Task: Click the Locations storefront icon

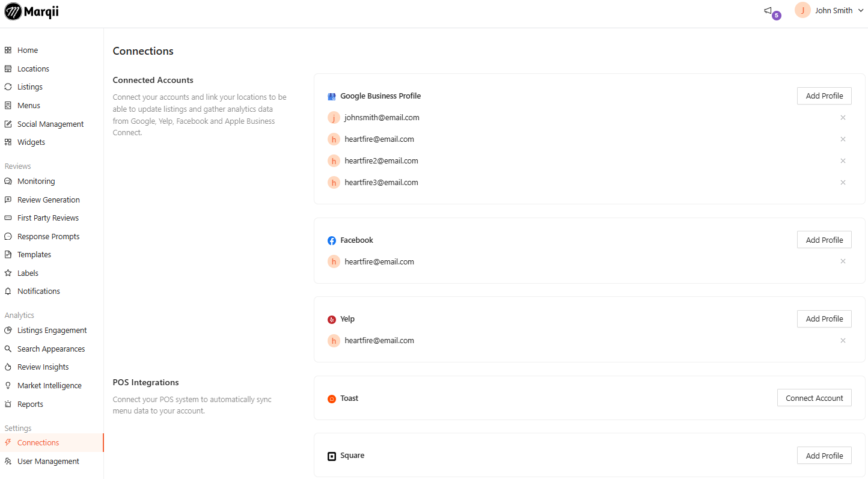Action: [x=8, y=69]
